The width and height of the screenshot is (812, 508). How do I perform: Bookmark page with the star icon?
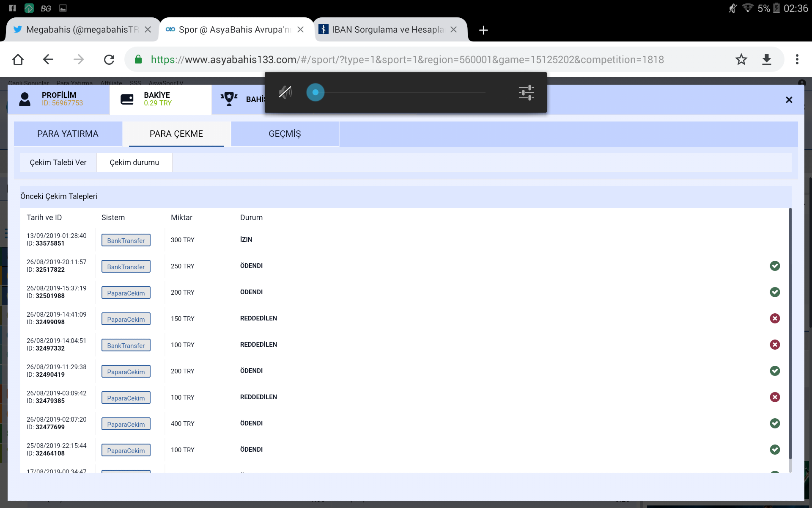tap(741, 60)
